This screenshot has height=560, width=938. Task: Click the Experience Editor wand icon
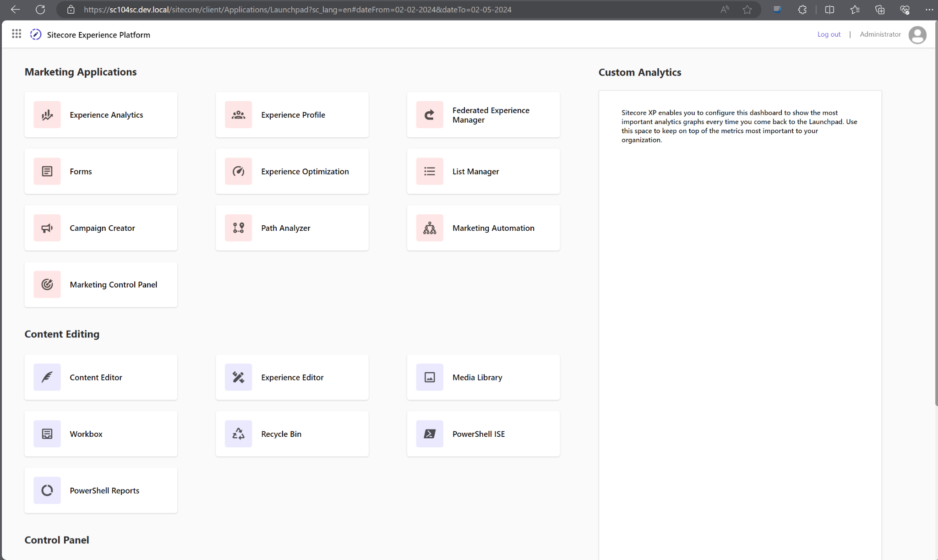[238, 377]
